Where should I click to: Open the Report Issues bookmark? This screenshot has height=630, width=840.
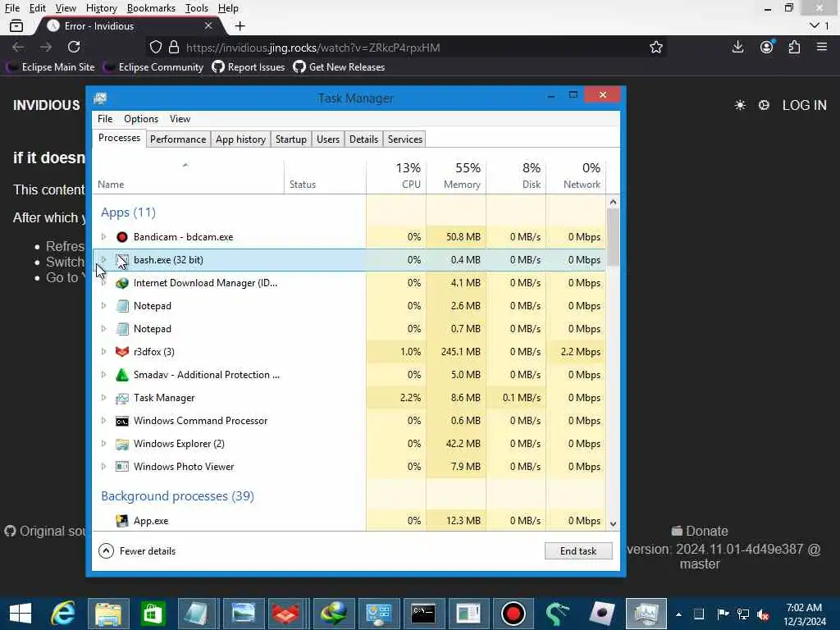pyautogui.click(x=248, y=67)
